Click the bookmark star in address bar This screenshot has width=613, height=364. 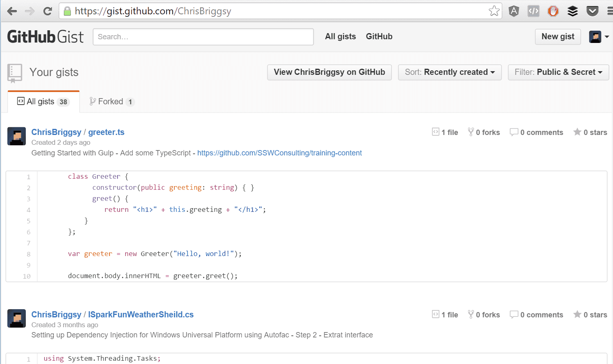(494, 11)
